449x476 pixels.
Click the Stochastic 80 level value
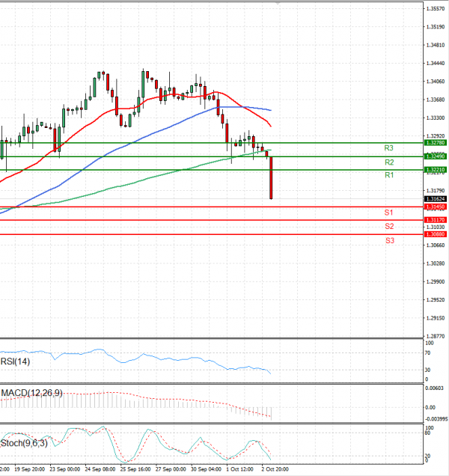pos(427,433)
